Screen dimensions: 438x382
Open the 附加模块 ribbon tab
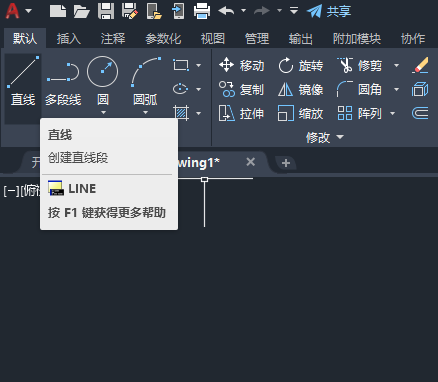[x=357, y=39]
